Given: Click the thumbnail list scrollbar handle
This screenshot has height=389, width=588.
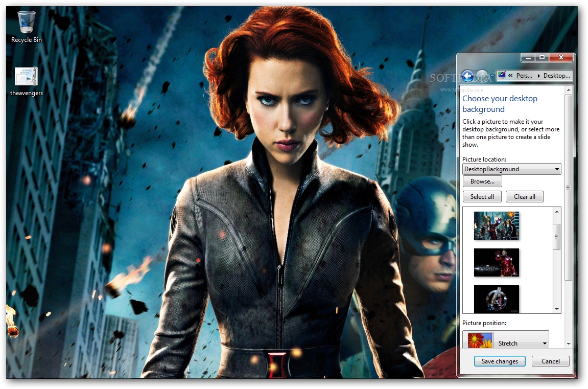Looking at the screenshot, I should 556,237.
